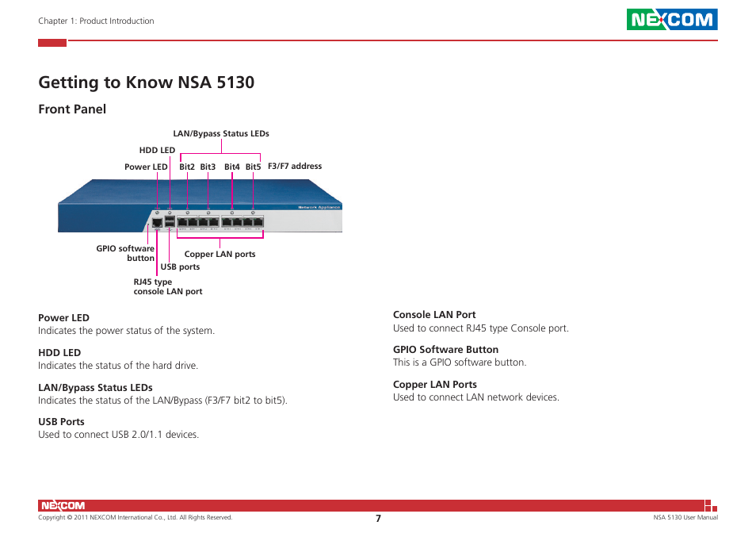Click the 'Bit2' label in the diagram
The height and width of the screenshot is (533, 756).
coord(187,167)
